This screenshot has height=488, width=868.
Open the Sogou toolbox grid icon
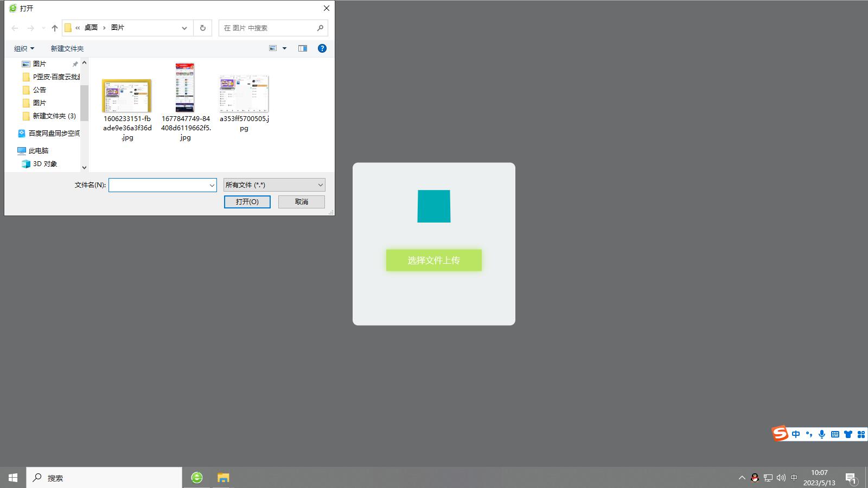[x=861, y=434]
